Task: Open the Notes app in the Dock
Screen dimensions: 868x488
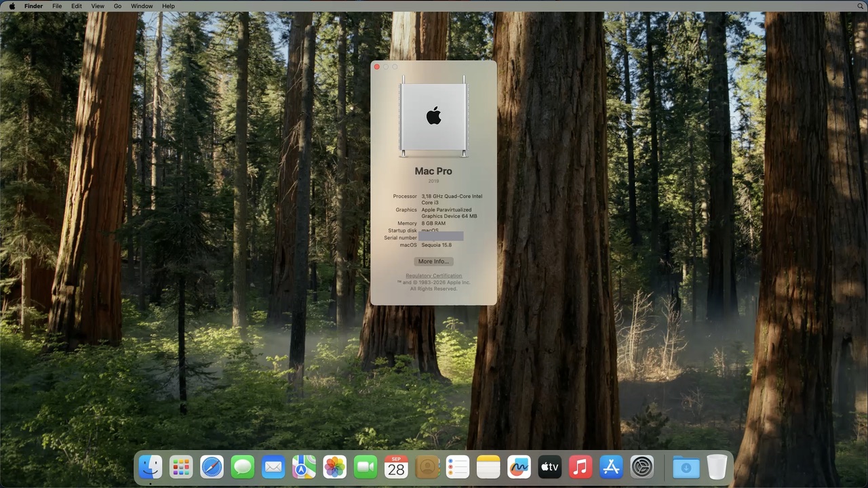Action: point(488,467)
